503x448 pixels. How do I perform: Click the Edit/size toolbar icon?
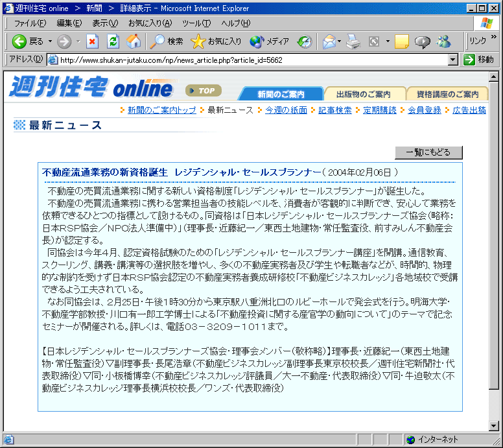[374, 41]
